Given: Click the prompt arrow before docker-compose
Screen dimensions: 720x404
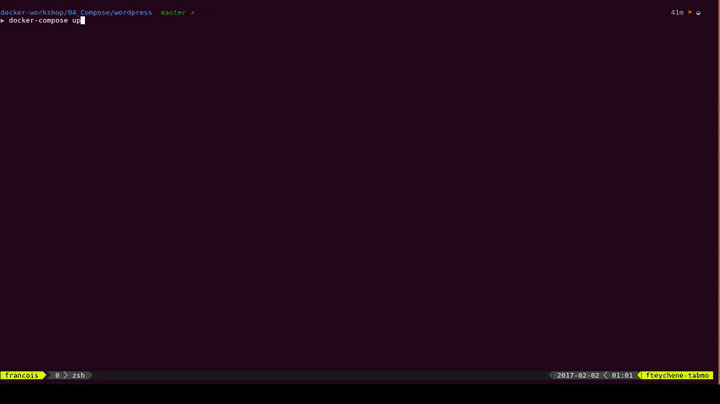Looking at the screenshot, I should tap(3, 20).
